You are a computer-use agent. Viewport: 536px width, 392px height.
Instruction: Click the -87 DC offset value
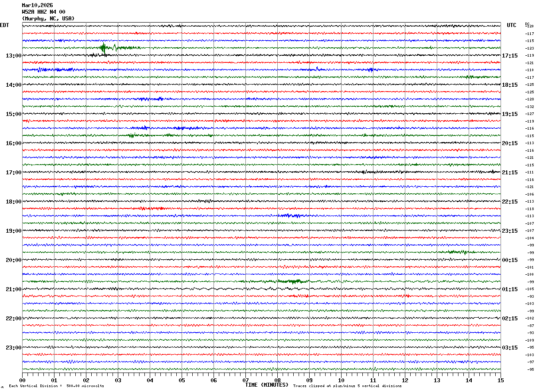click(x=529, y=326)
